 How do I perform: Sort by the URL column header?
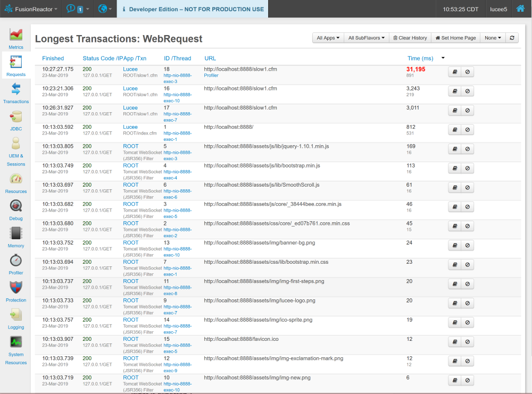tap(210, 58)
